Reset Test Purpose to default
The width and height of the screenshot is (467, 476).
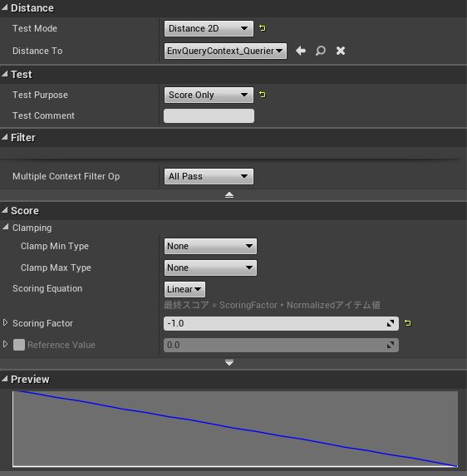(x=263, y=95)
